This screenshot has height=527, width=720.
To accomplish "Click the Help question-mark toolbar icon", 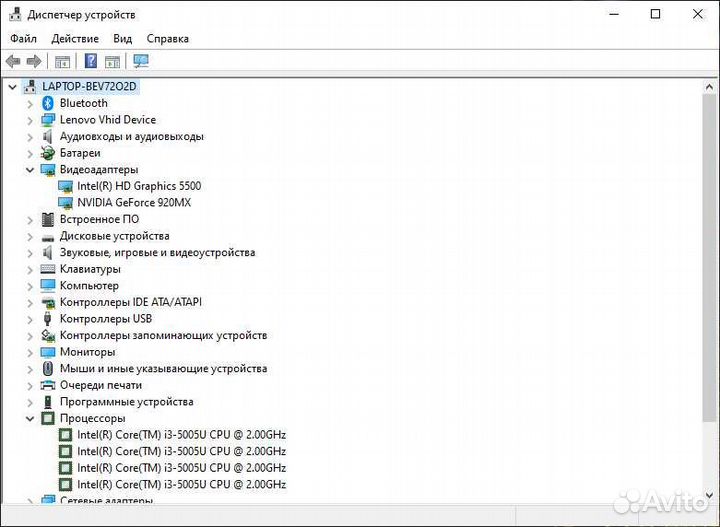I will [91, 61].
